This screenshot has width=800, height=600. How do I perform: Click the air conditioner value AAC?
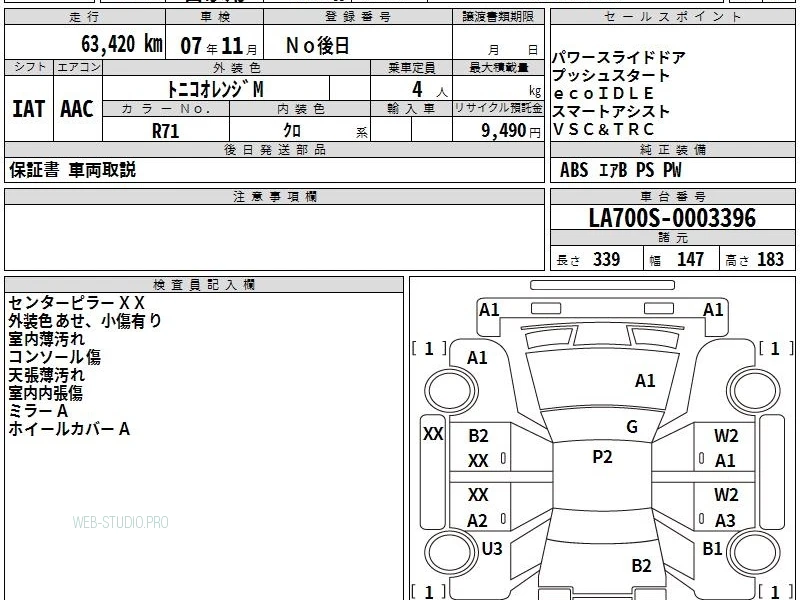tap(77, 109)
